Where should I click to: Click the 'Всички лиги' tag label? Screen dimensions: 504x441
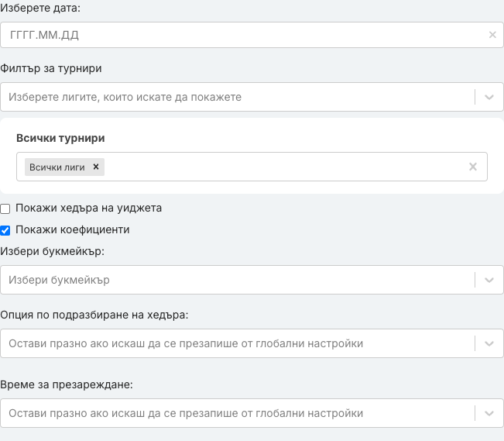click(57, 167)
